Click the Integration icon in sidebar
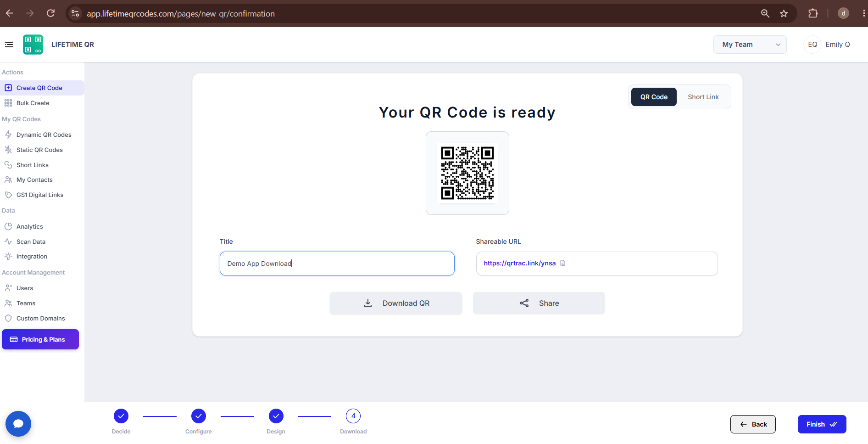The width and height of the screenshot is (868, 444). pyautogui.click(x=8, y=256)
